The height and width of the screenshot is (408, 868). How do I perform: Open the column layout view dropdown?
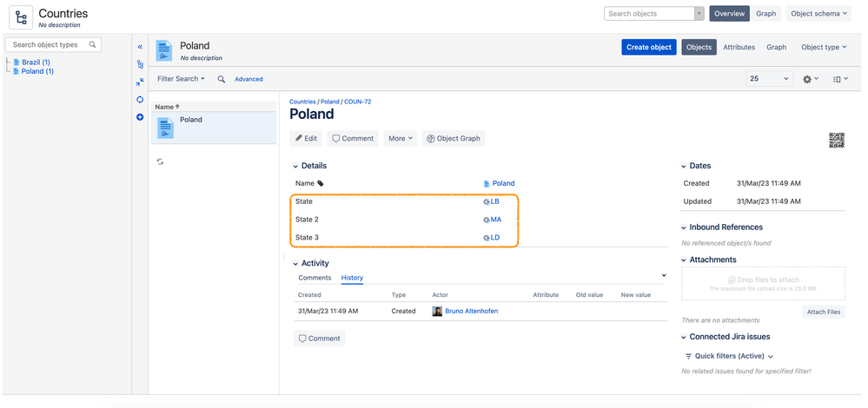tap(840, 79)
